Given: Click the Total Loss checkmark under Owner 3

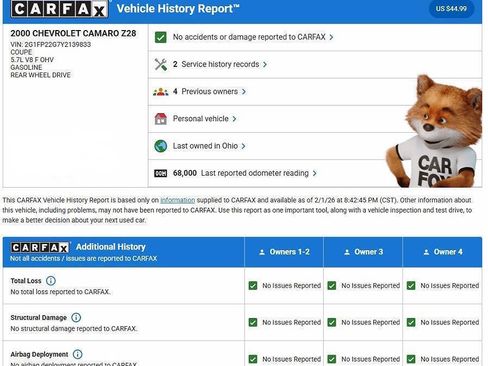Looking at the screenshot, I should pos(332,286).
